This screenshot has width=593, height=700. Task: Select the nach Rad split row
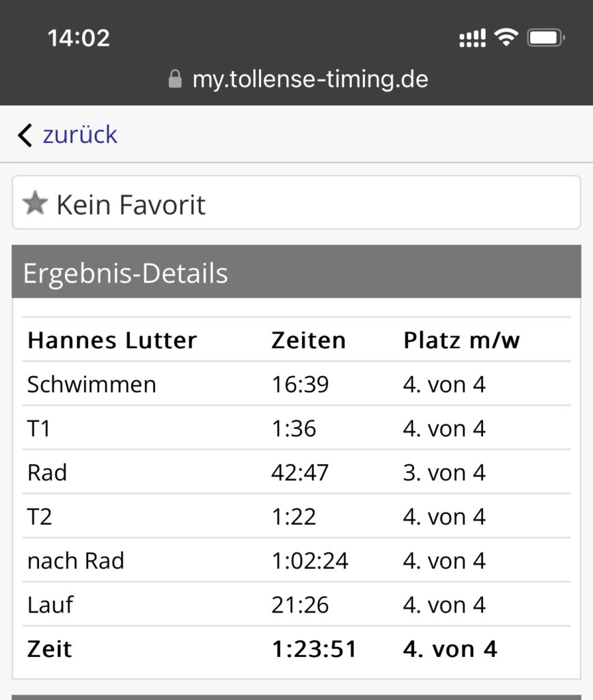pos(296,561)
